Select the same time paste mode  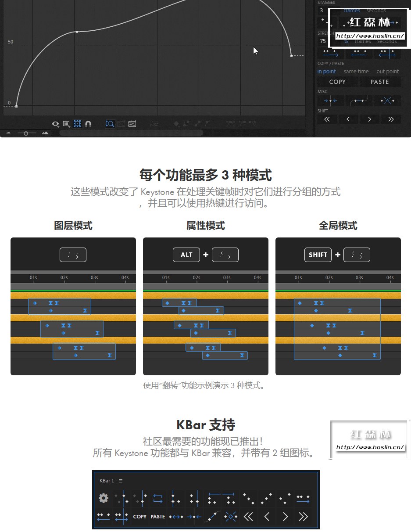pos(357,71)
